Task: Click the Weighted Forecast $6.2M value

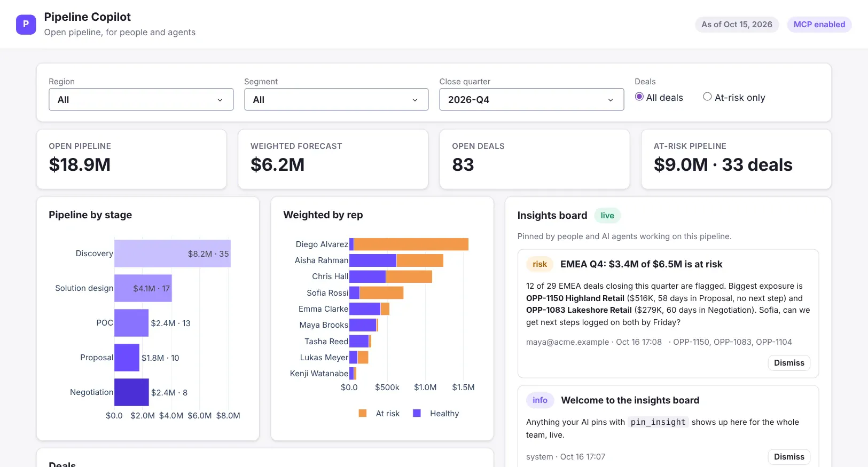Action: (278, 165)
